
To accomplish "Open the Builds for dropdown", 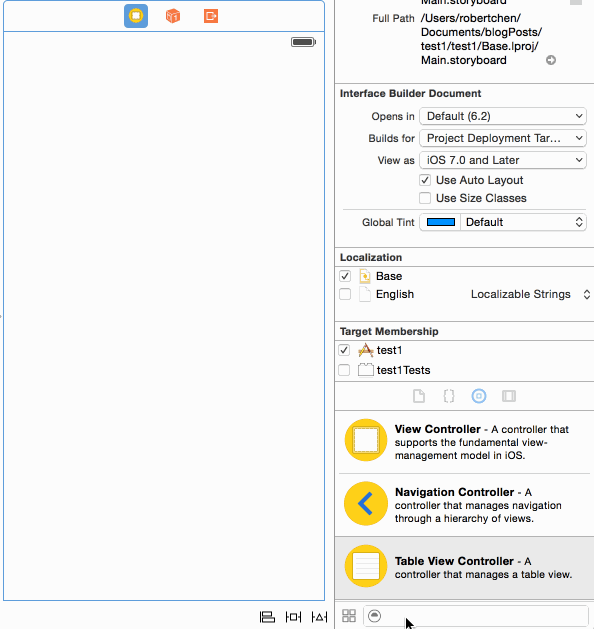I will (503, 138).
